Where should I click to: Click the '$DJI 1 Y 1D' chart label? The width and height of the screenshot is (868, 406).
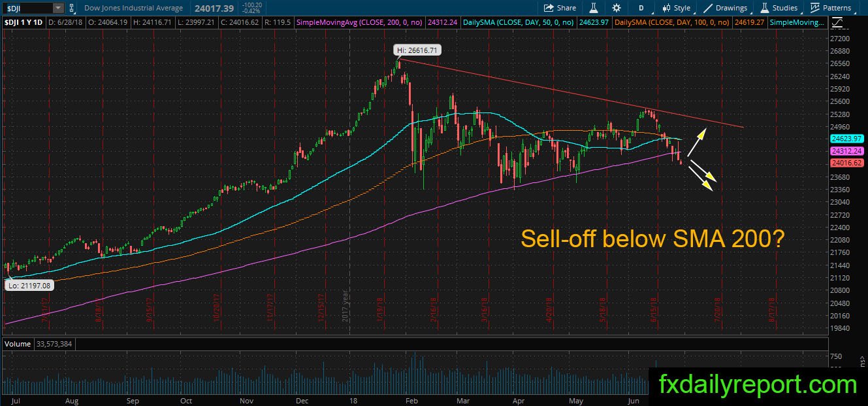click(24, 22)
